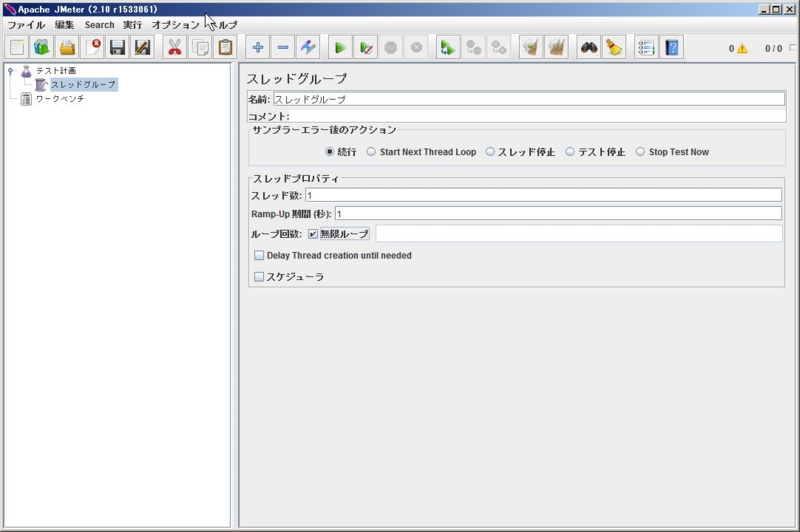Open the Help question mark icon
The image size is (800, 532).
tap(671, 47)
